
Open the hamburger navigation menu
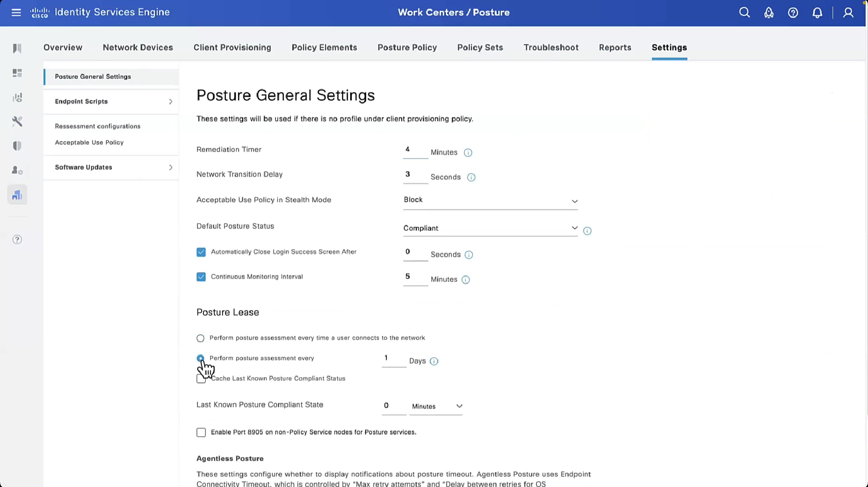click(x=16, y=12)
